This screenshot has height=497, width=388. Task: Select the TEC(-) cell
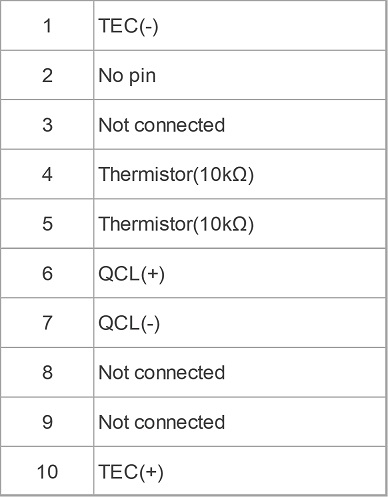click(240, 26)
